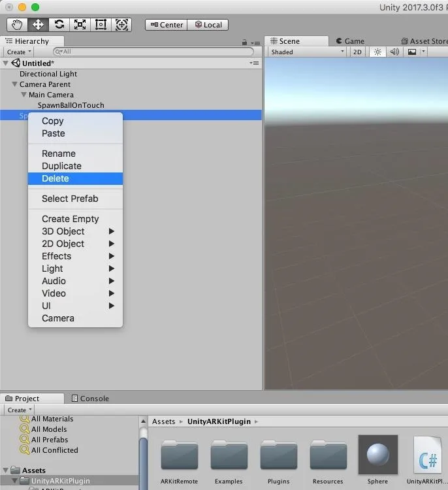The height and width of the screenshot is (490, 448).
Task: Toggle scene lighting sun icon
Action: point(377,52)
